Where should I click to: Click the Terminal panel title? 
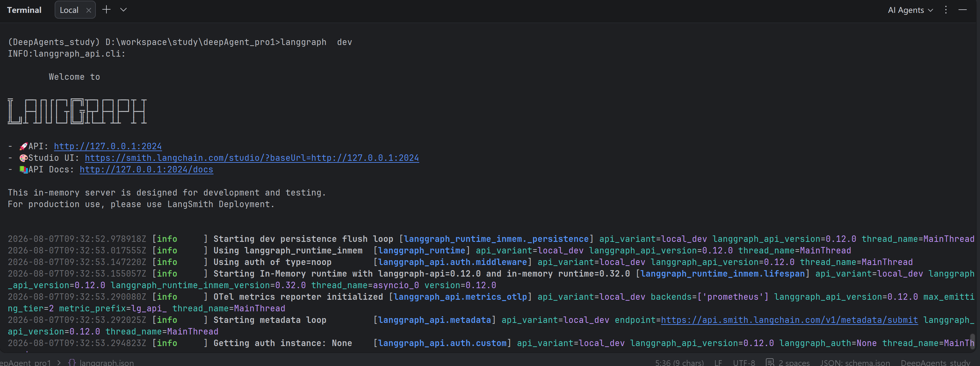24,10
